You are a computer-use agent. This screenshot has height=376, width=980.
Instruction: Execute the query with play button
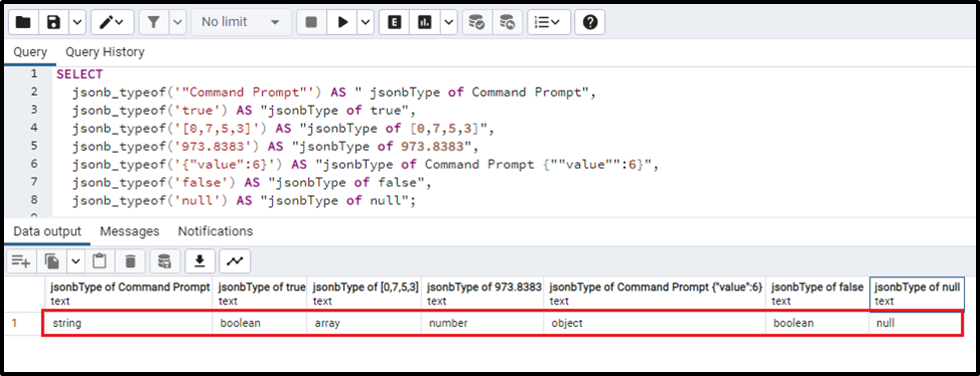point(343,22)
